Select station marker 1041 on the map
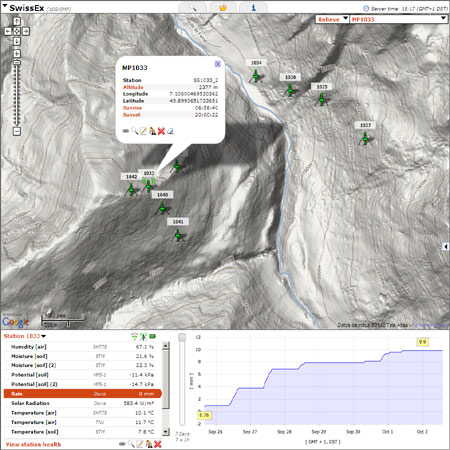The width and height of the screenshot is (450, 450). (x=178, y=235)
